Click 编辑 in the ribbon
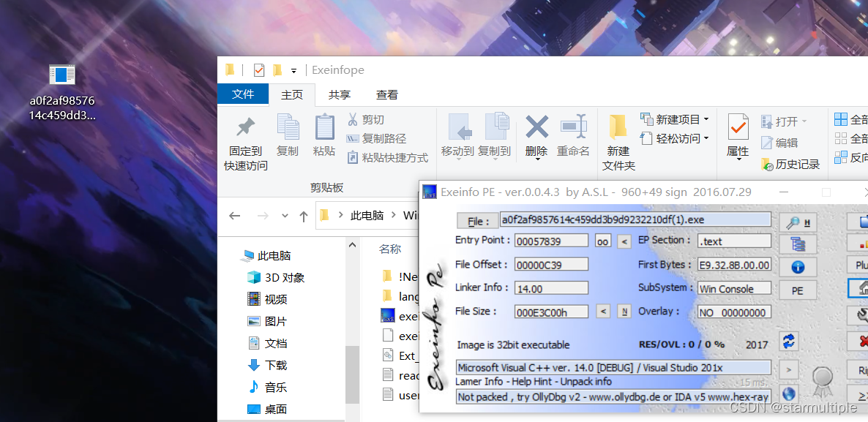The width and height of the screenshot is (868, 422). (780, 143)
